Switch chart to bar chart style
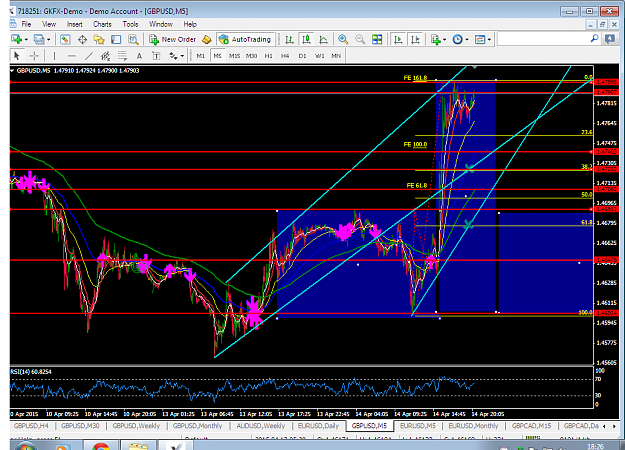 click(289, 39)
